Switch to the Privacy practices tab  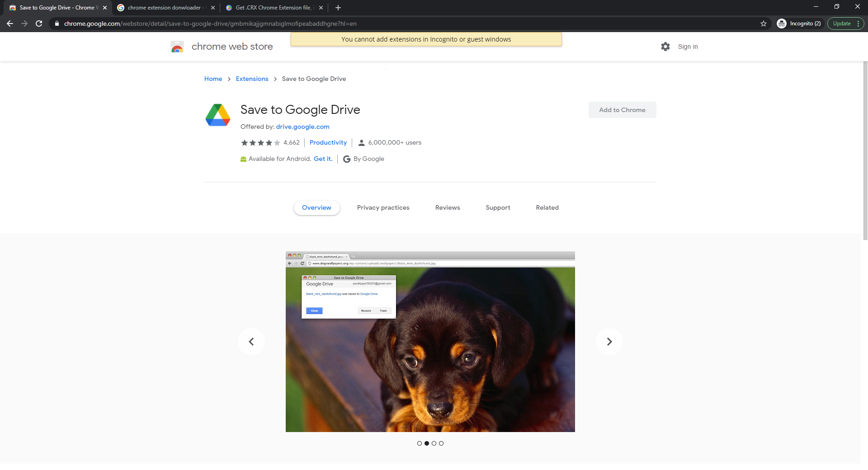pos(383,207)
